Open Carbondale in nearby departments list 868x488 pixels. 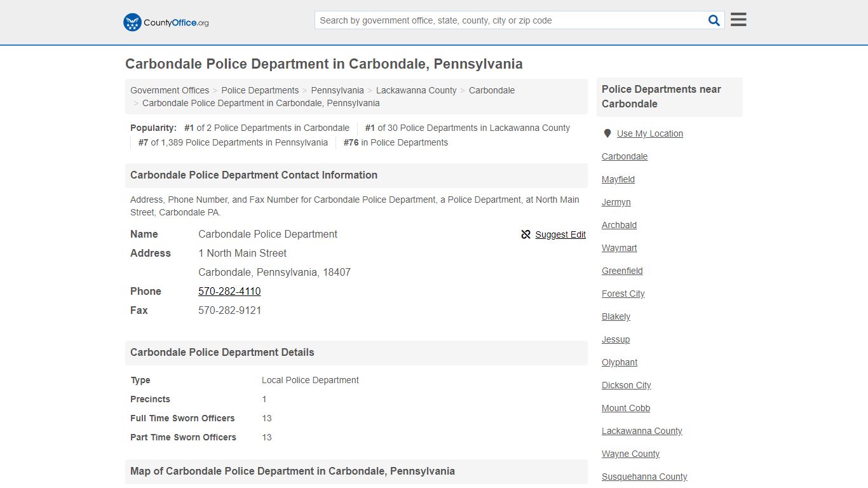(x=625, y=156)
